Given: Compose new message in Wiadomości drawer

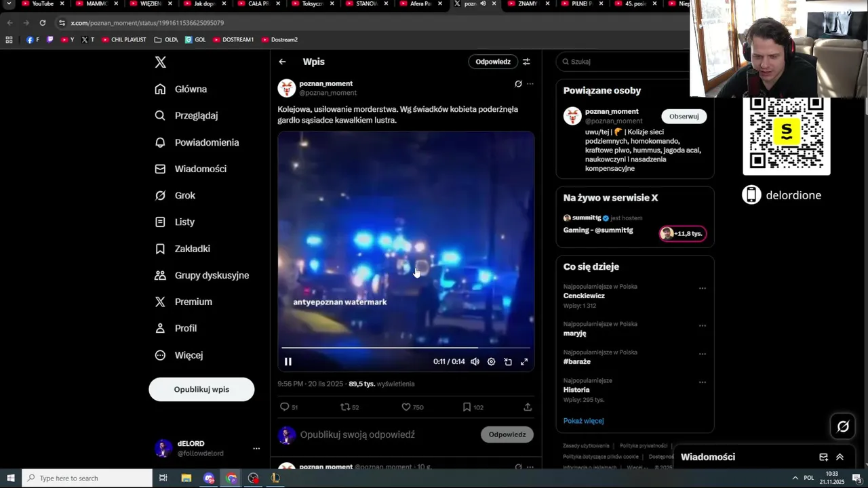Looking at the screenshot, I should click(x=823, y=457).
